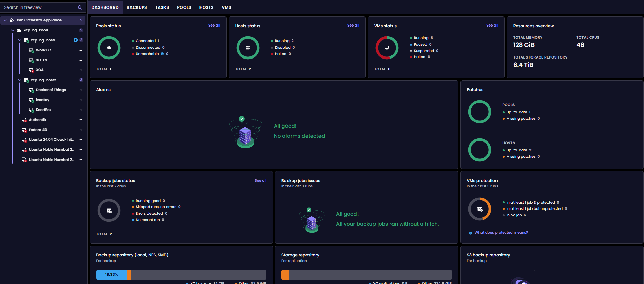Open the more options menu for Fedora 43
This screenshot has height=284, width=644.
click(x=80, y=130)
